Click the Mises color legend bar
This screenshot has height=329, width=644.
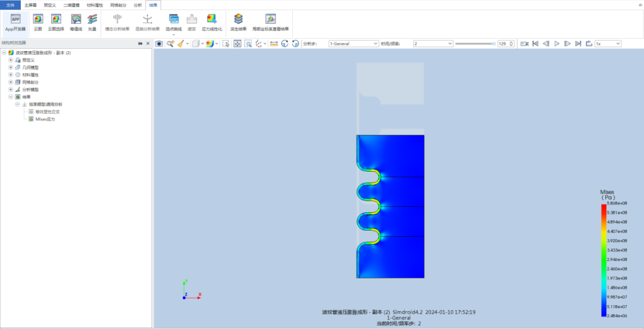[x=603, y=260]
